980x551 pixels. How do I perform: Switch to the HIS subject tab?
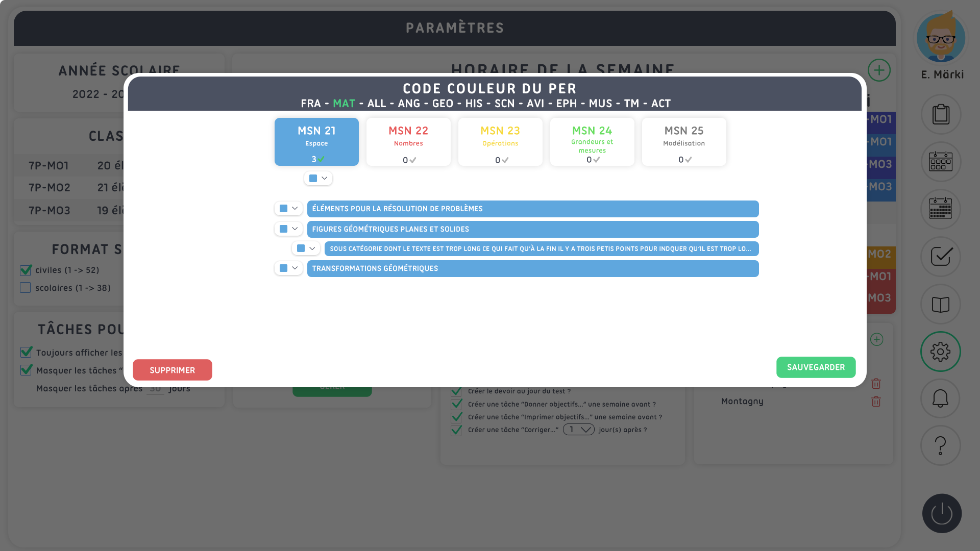pyautogui.click(x=474, y=104)
